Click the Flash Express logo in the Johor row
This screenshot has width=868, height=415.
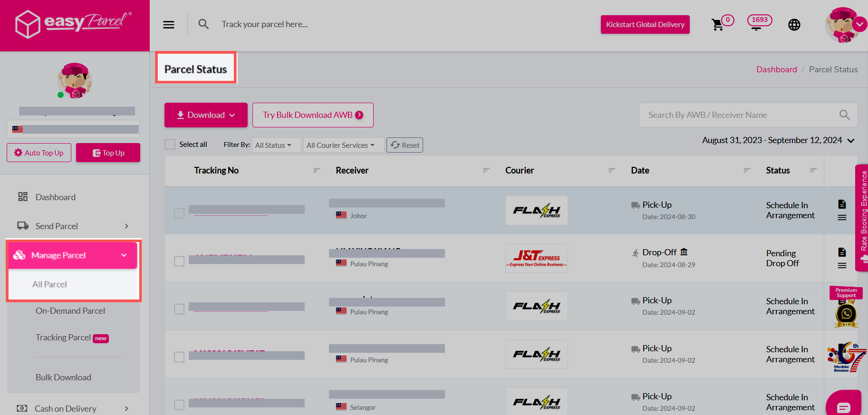537,210
